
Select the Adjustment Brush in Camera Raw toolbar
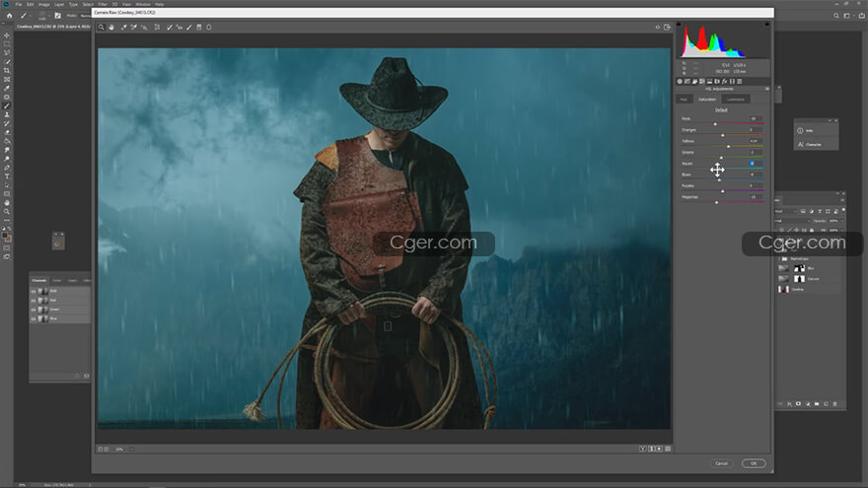tap(189, 28)
